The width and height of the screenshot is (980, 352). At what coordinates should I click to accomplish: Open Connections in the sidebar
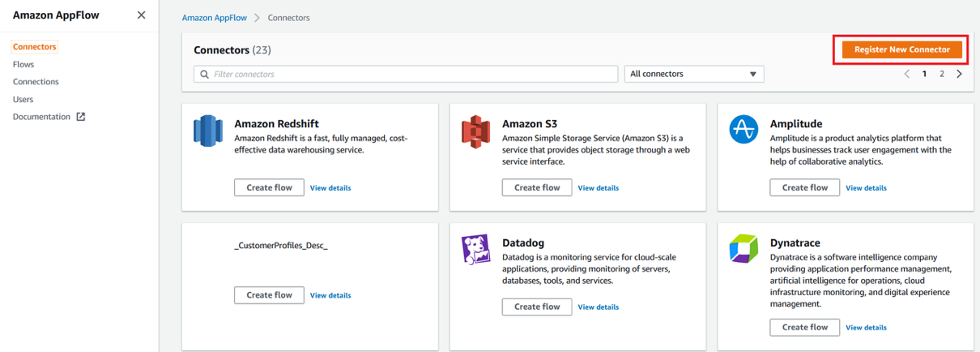(36, 82)
